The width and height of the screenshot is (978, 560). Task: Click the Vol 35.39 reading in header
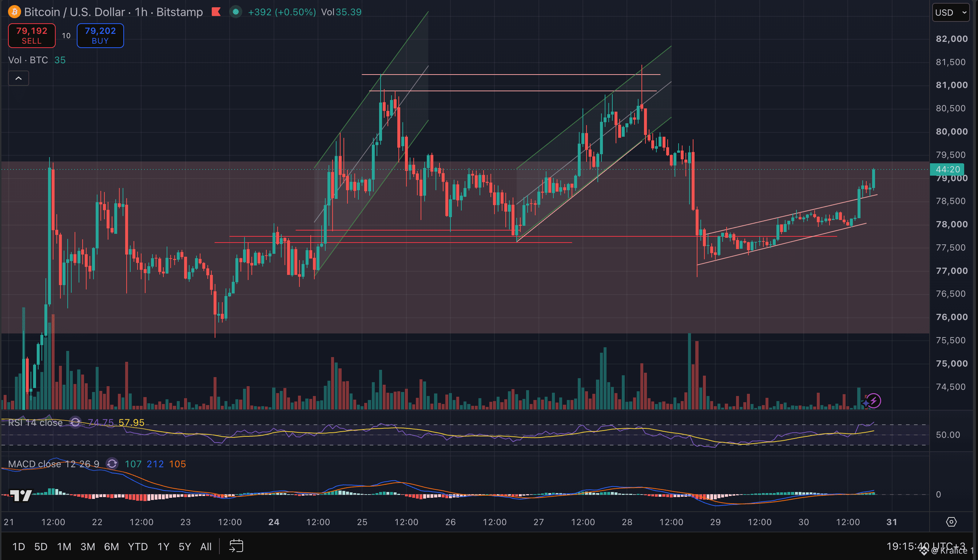pyautogui.click(x=341, y=12)
